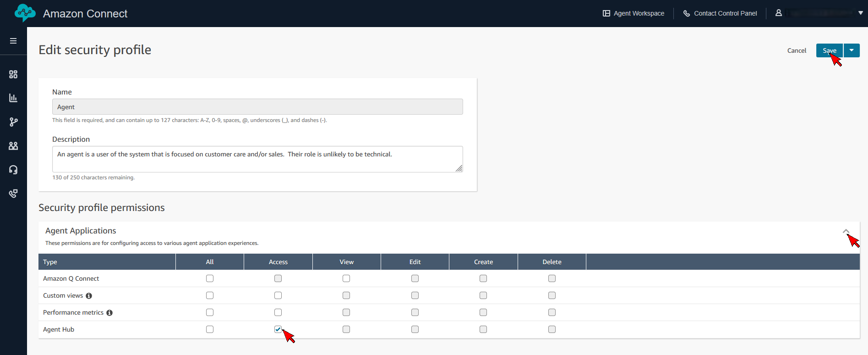868x355 pixels.
Task: Click the info icon beside Performance metrics
Action: [x=109, y=313]
